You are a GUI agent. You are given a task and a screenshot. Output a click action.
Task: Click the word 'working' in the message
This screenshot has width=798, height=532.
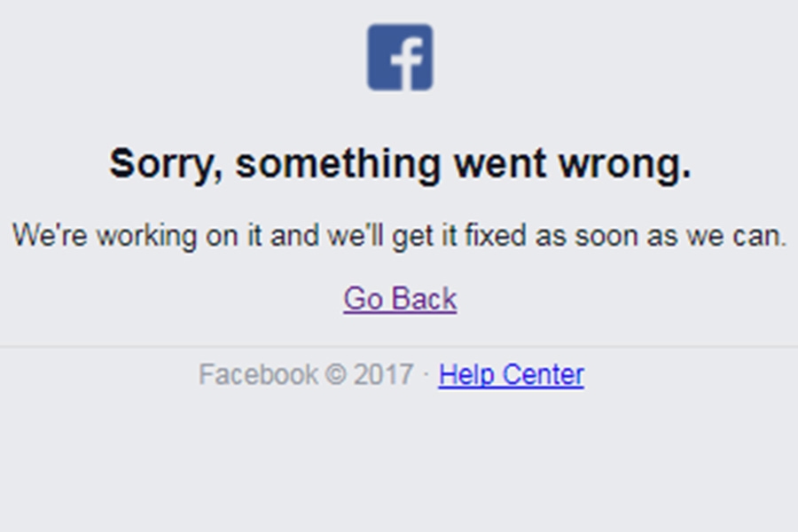(147, 236)
